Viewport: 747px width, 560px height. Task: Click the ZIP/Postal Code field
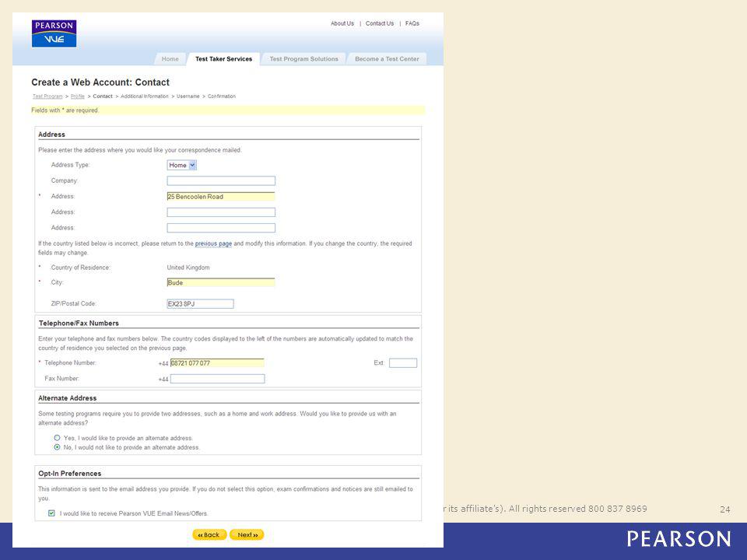point(200,304)
